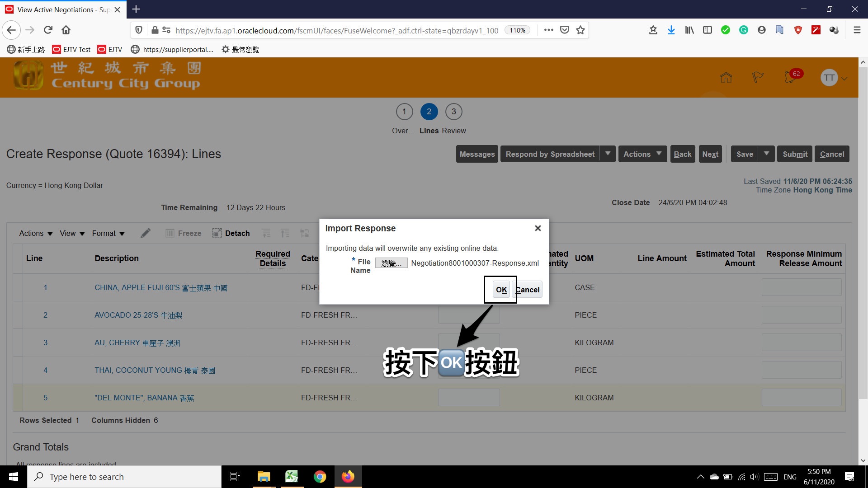Submit the quote response
Image resolution: width=868 pixels, height=488 pixels.
pyautogui.click(x=795, y=154)
